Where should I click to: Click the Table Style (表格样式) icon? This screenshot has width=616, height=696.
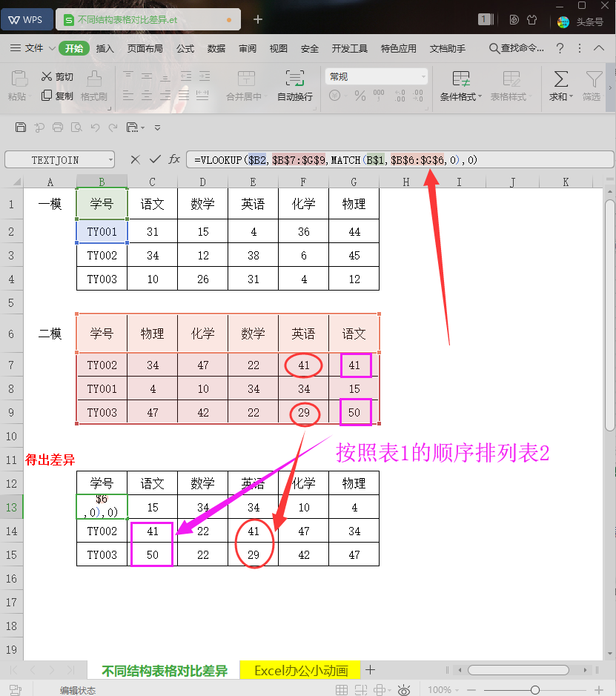pos(511,79)
